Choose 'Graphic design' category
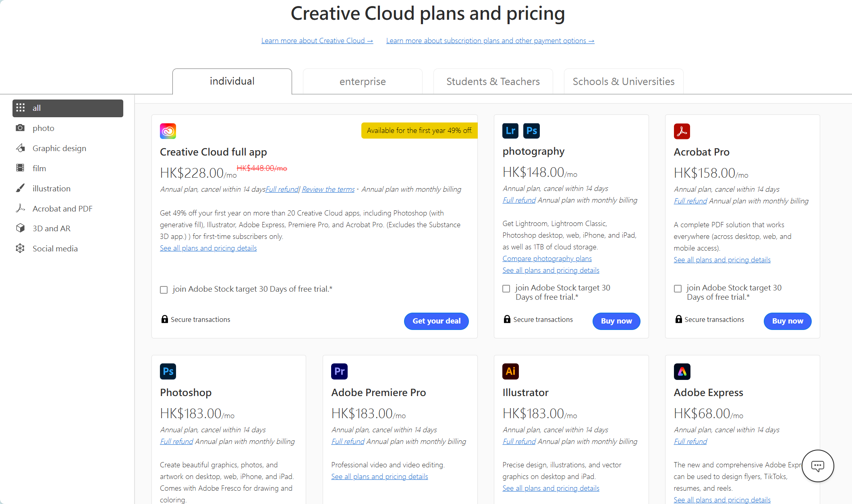 pyautogui.click(x=68, y=148)
